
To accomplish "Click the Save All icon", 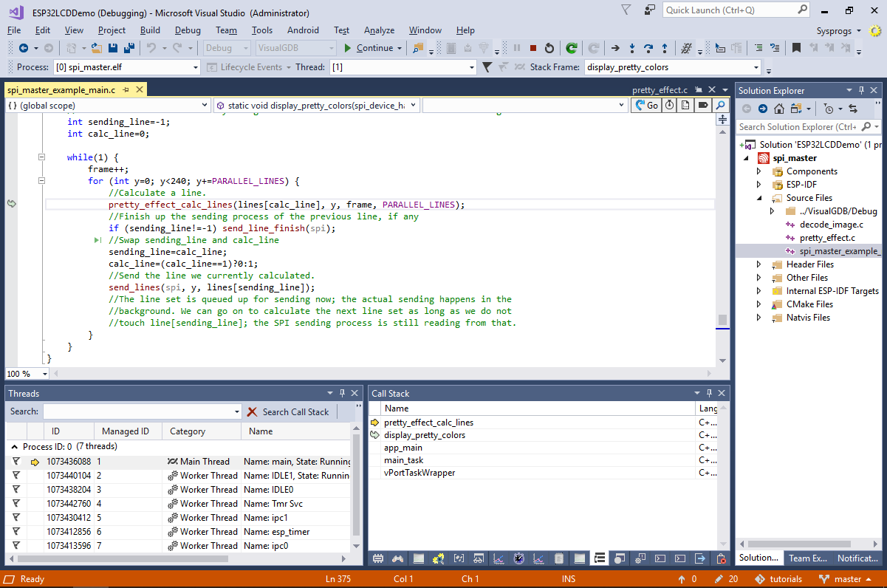I will [129, 48].
